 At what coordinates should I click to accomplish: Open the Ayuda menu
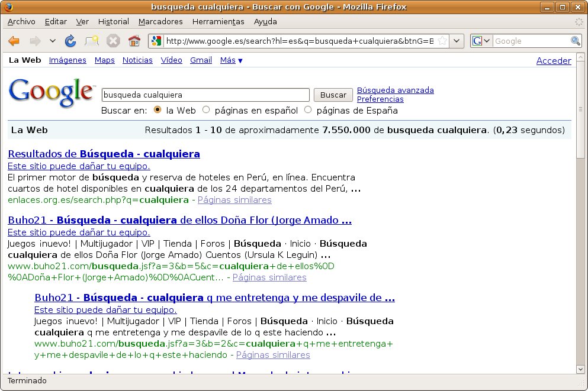265,22
